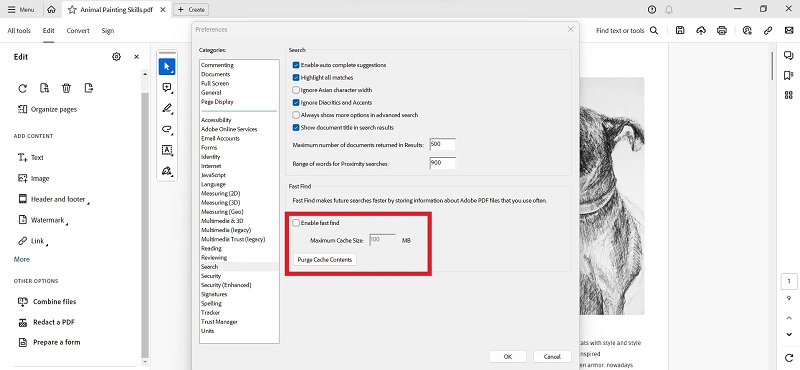Check Ignore Asian character width
Image resolution: width=800 pixels, height=370 pixels.
[x=296, y=90]
